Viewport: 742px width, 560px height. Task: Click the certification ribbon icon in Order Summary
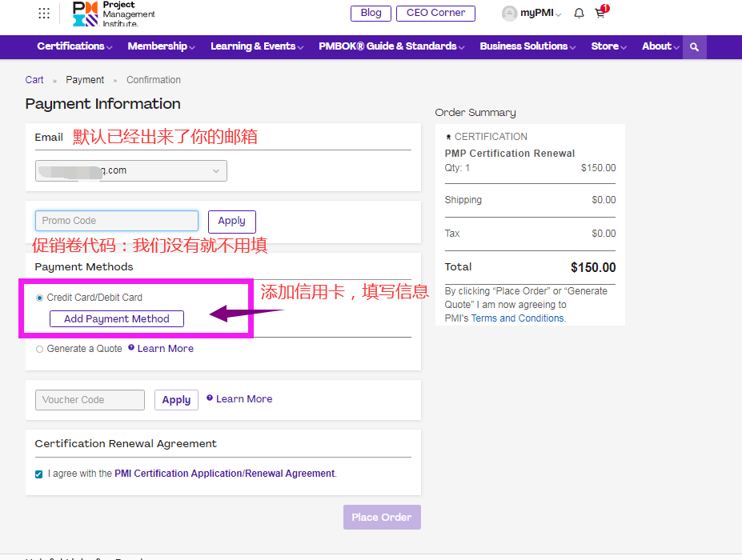click(448, 137)
